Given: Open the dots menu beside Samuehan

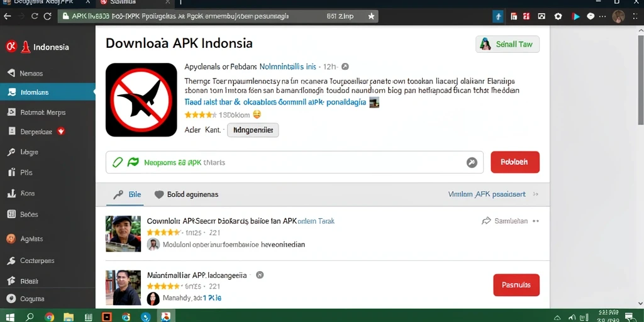Looking at the screenshot, I should (x=536, y=221).
